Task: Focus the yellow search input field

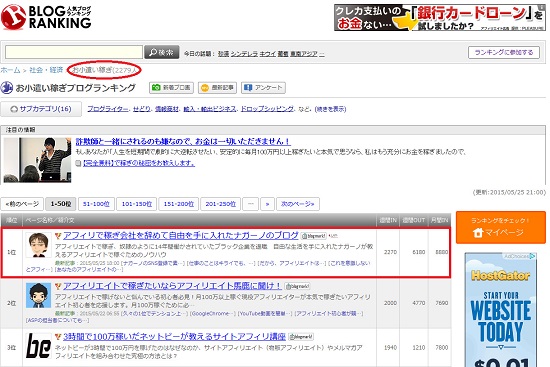Action: pos(74,52)
